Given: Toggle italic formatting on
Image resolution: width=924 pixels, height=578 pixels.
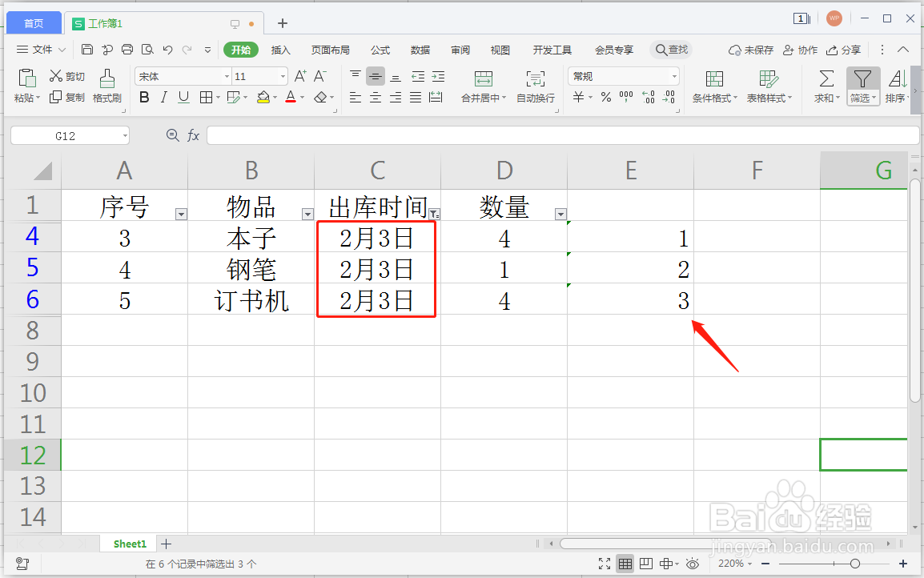Looking at the screenshot, I should pos(165,98).
